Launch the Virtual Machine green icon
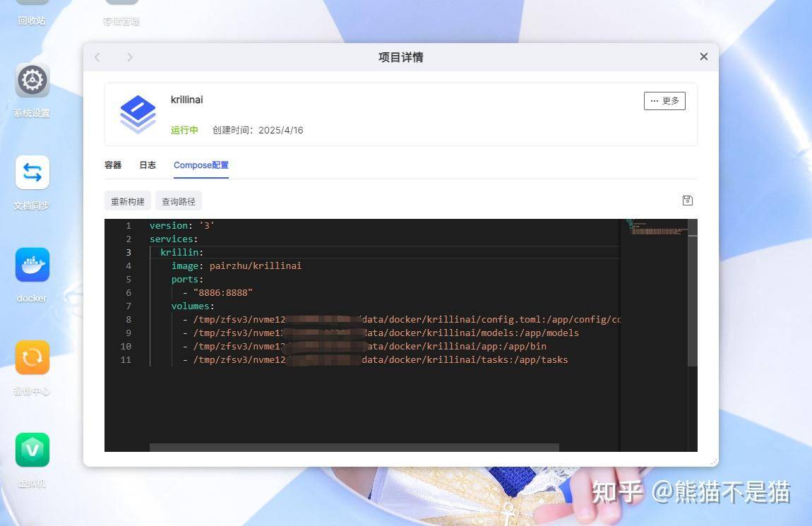The height and width of the screenshot is (526, 812). coord(32,449)
